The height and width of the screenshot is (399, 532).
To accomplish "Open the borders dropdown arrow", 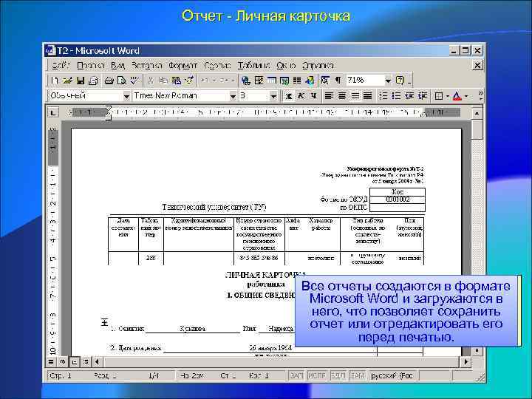I will 448,96.
